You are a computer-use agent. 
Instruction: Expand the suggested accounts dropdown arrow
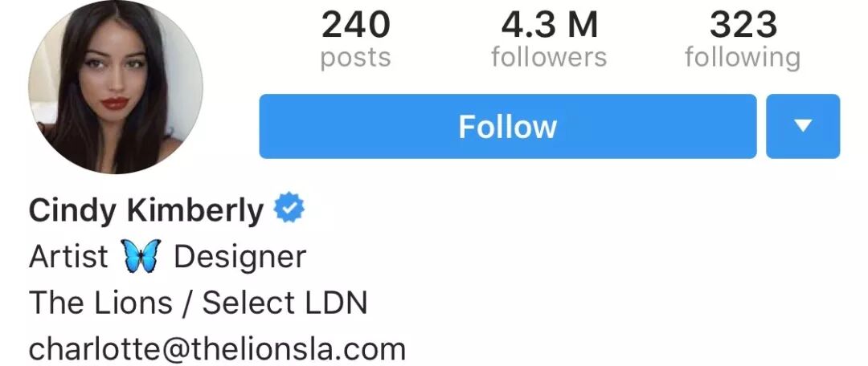(x=803, y=126)
